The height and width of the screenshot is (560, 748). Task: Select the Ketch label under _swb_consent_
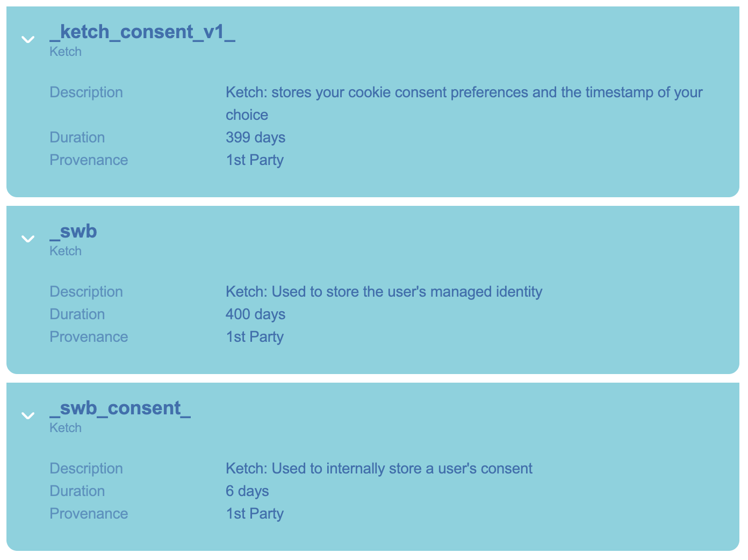[66, 428]
